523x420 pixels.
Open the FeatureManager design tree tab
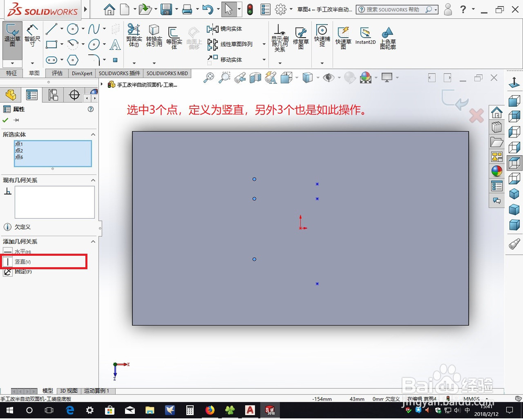(x=11, y=95)
